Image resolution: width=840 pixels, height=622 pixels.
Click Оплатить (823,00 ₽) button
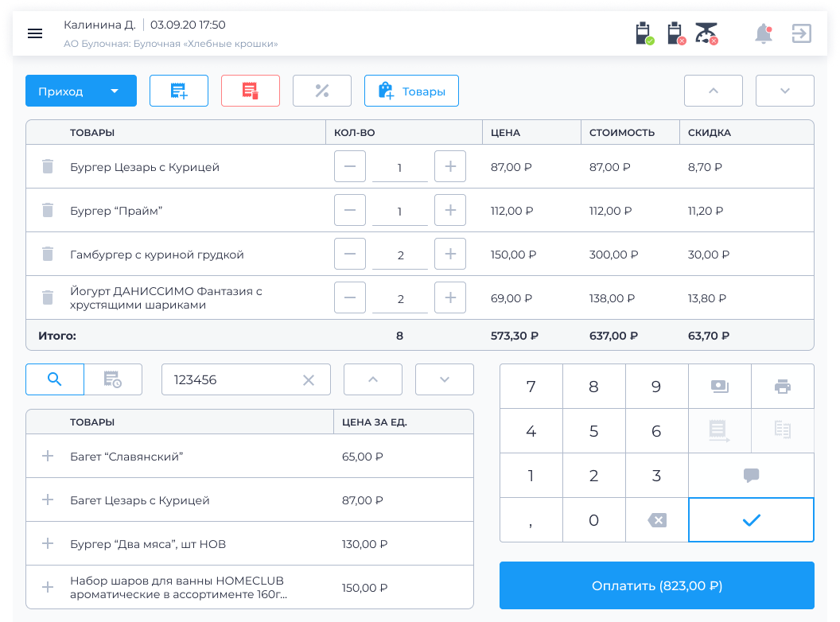click(657, 585)
